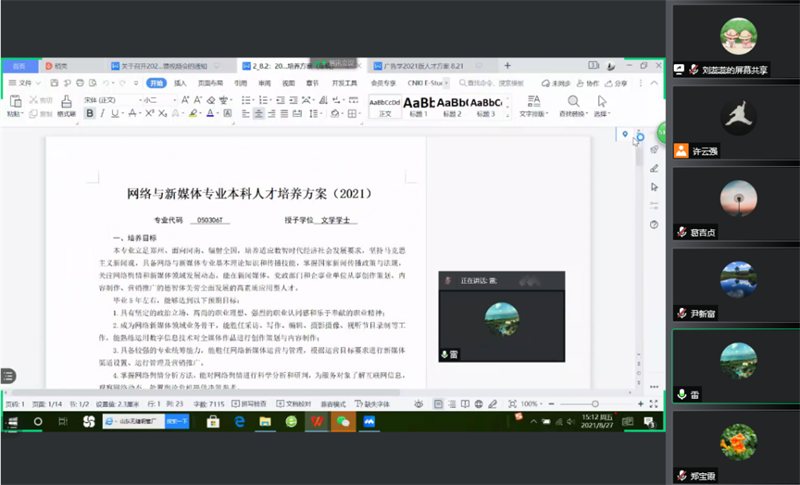Open the File (文件) menu dropdown
Image resolution: width=800 pixels, height=485 pixels.
(26, 83)
